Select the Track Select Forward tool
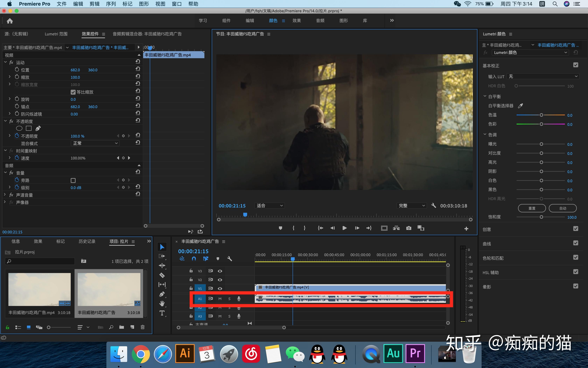The width and height of the screenshot is (588, 368). (x=162, y=256)
